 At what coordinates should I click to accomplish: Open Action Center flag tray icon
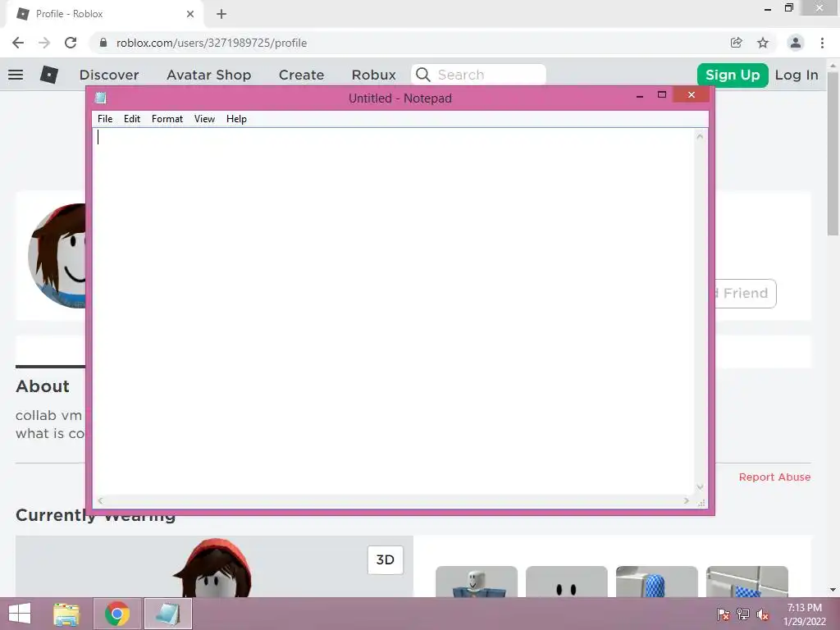tap(724, 614)
